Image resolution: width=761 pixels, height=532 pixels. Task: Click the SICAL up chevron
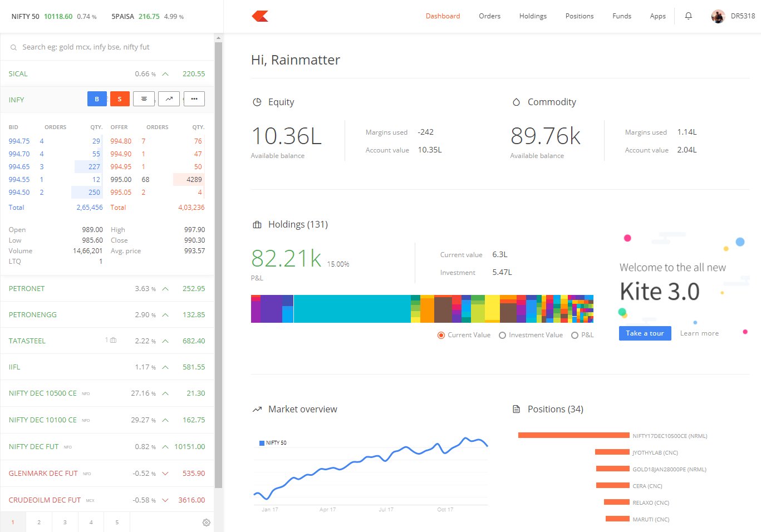(165, 74)
